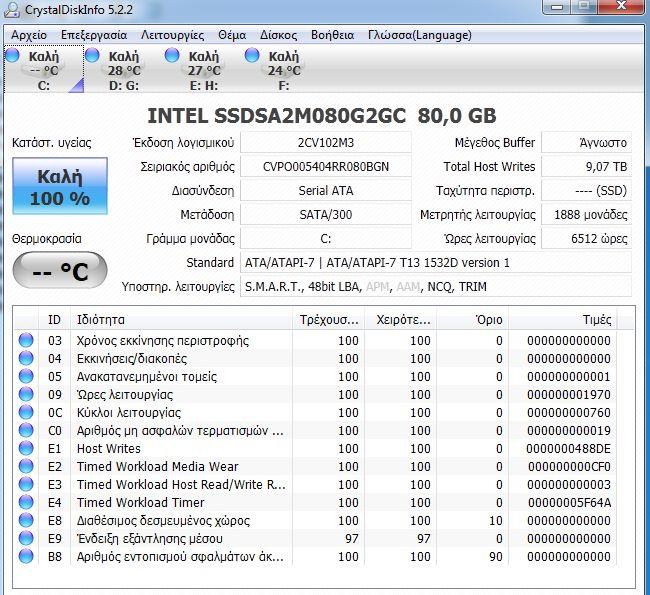The width and height of the screenshot is (650, 595).
Task: Select threshold value 90 in row B8
Action: tap(495, 556)
